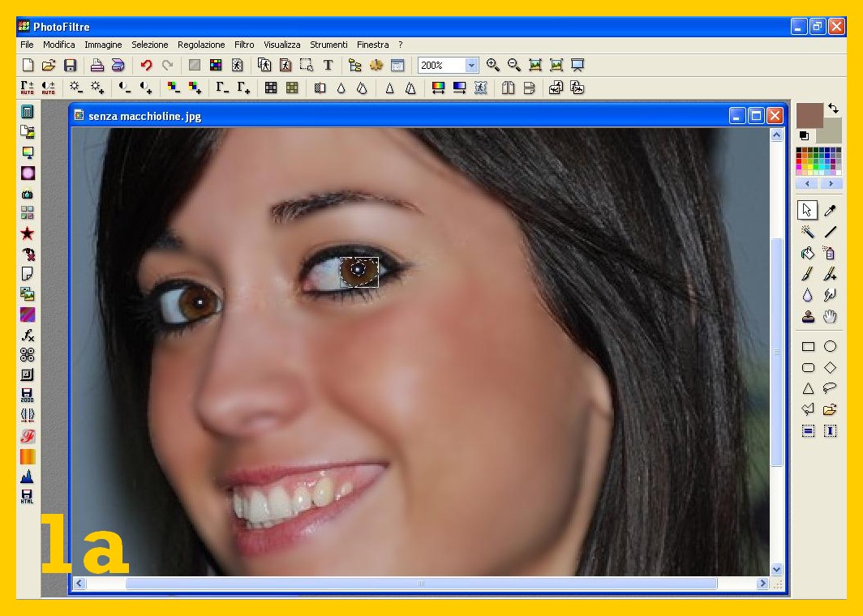Select the Magic Wand tool
863x616 pixels.
pos(808,232)
